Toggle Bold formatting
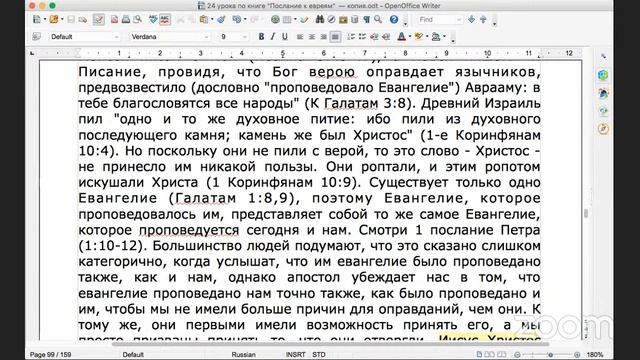640x360 pixels. tap(261, 37)
